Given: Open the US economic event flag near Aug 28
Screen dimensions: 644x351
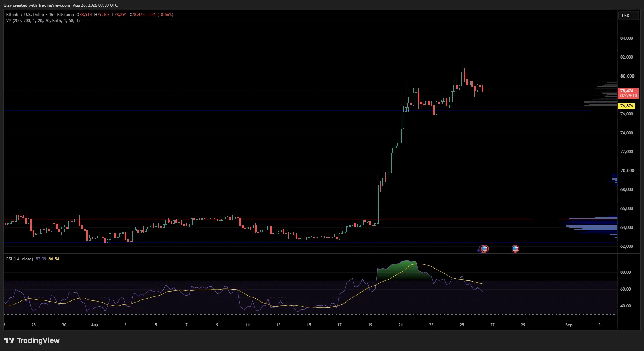Looking at the screenshot, I should 515,249.
